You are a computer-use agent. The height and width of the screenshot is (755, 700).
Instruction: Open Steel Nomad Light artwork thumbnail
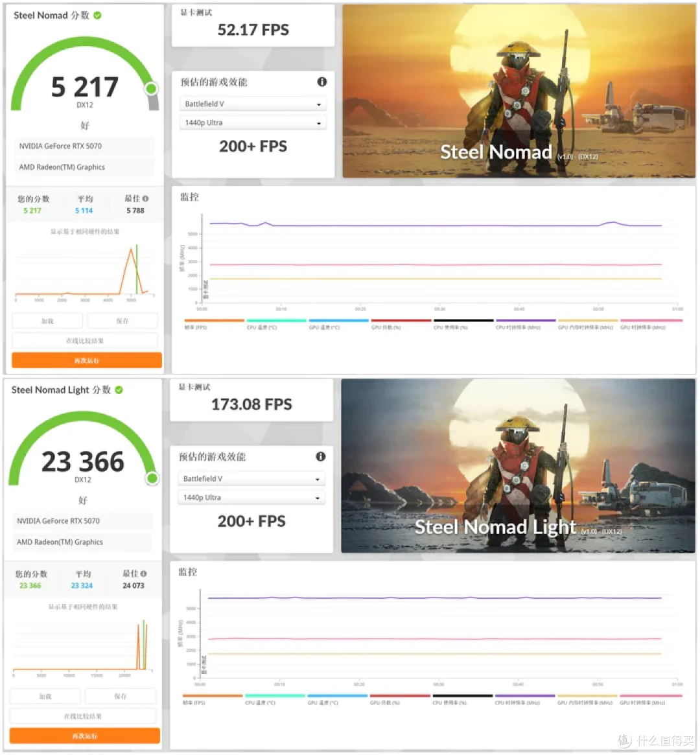pyautogui.click(x=517, y=465)
